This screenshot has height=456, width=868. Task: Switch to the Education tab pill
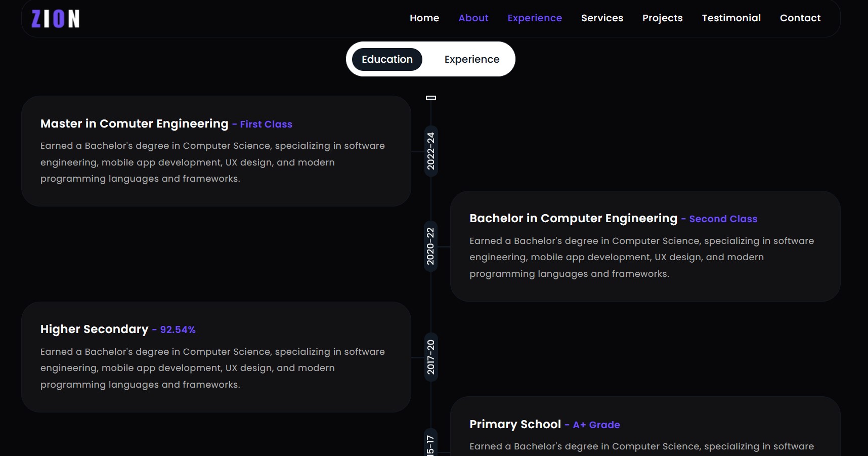[x=387, y=59]
